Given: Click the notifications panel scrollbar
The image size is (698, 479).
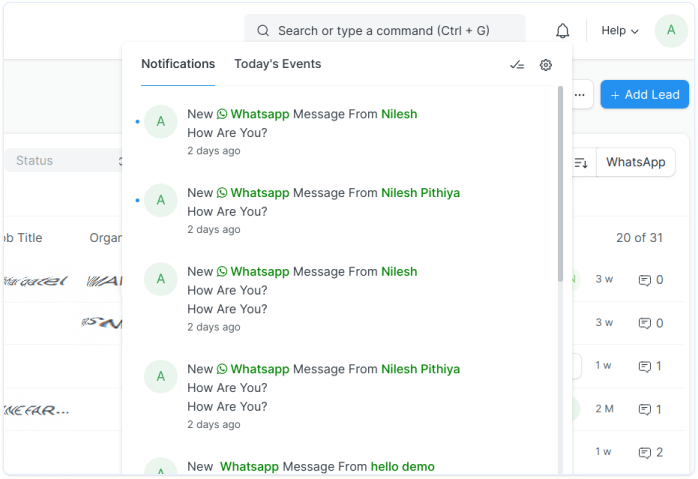Looking at the screenshot, I should point(560,184).
